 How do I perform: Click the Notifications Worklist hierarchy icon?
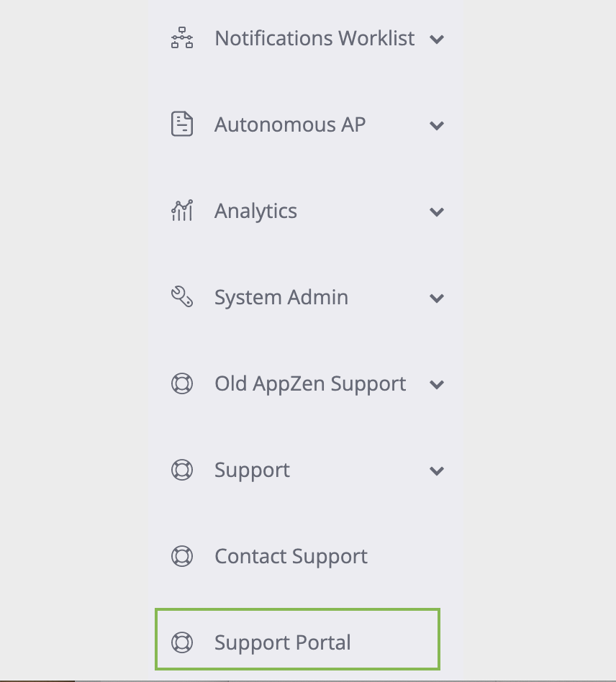coord(182,38)
